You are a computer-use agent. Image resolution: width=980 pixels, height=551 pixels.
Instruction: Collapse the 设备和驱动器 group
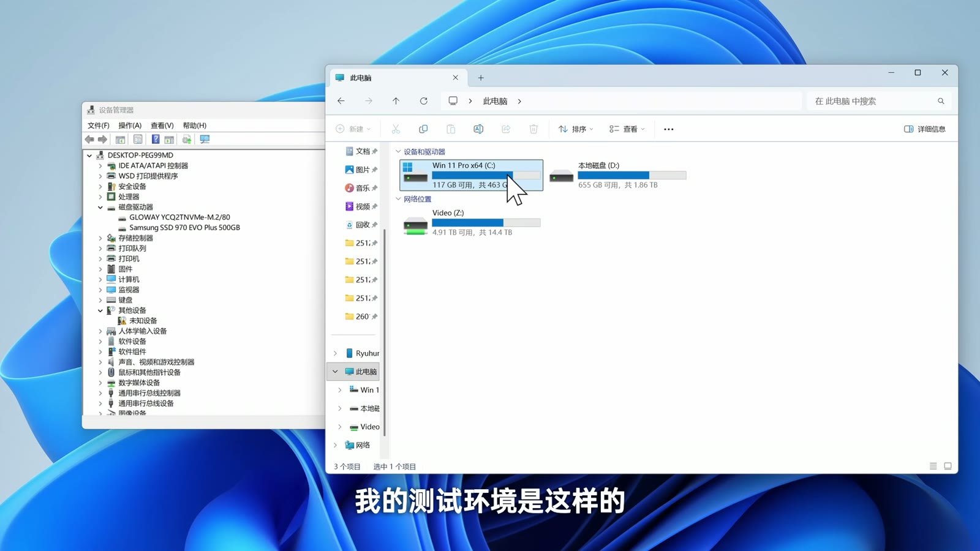399,152
